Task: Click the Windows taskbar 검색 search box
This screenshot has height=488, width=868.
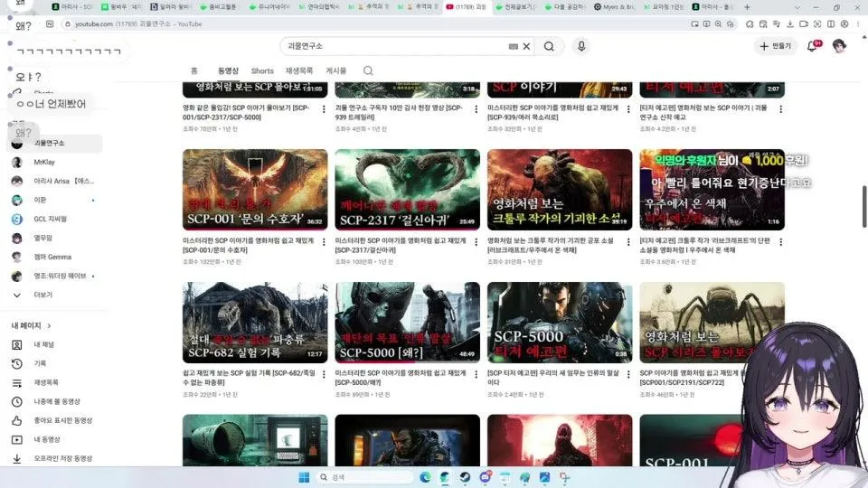Action: coord(364,477)
